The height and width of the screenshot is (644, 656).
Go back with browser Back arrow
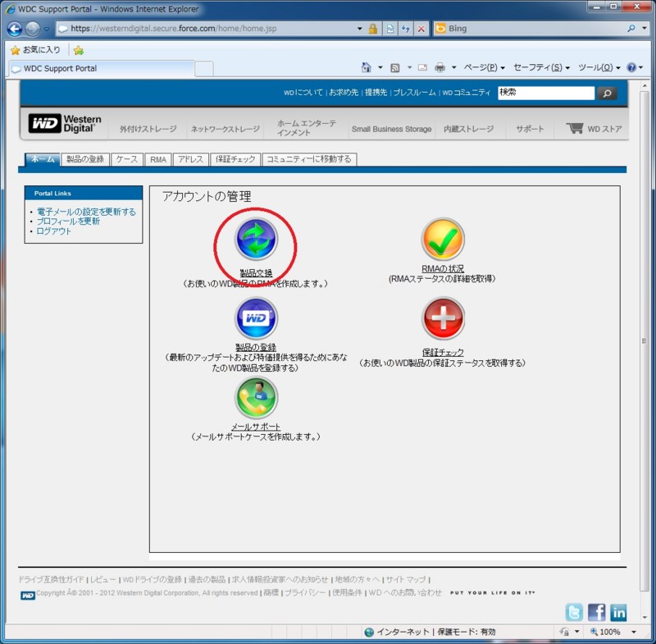(x=15, y=29)
